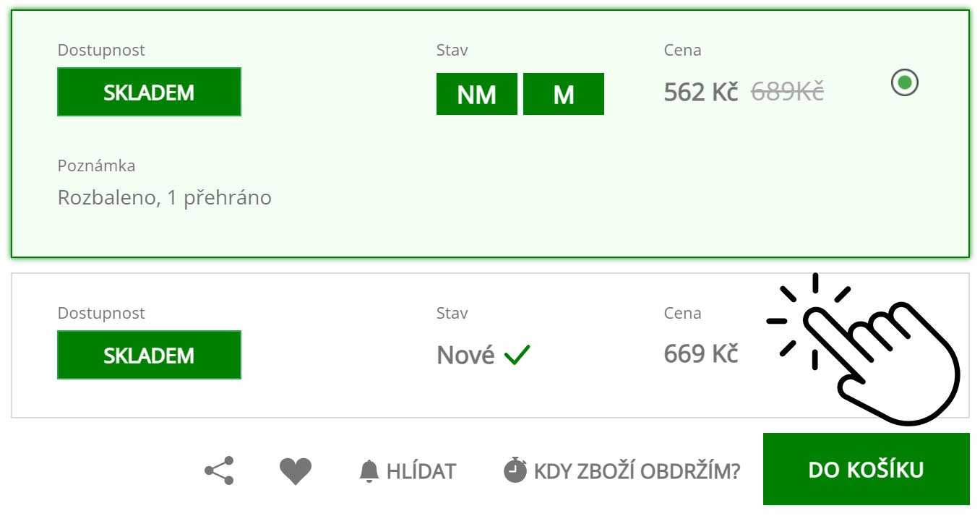
Task: Click SKLADEM badge in new offer
Action: 149,355
